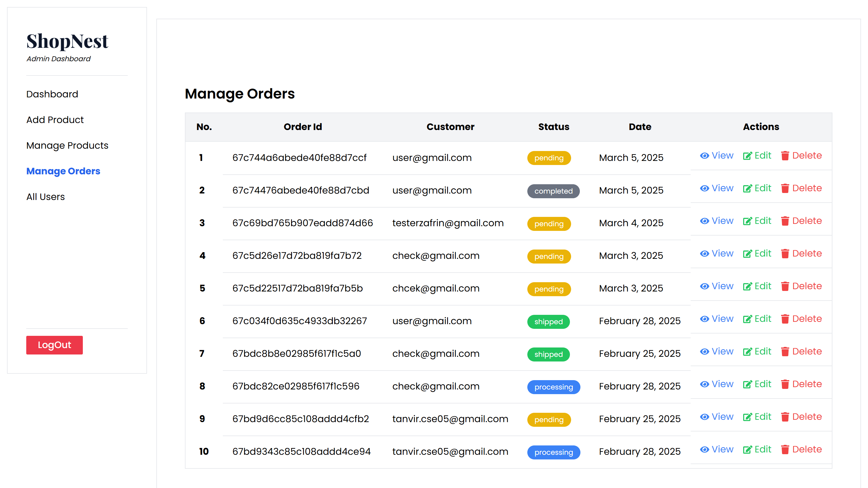Click the processing badge in row 10

tap(554, 453)
